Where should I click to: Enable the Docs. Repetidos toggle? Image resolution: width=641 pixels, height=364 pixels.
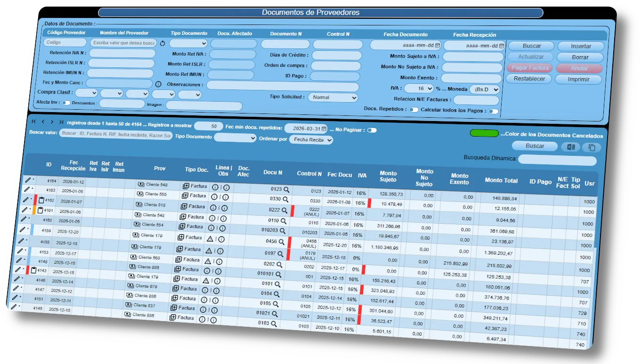point(413,110)
